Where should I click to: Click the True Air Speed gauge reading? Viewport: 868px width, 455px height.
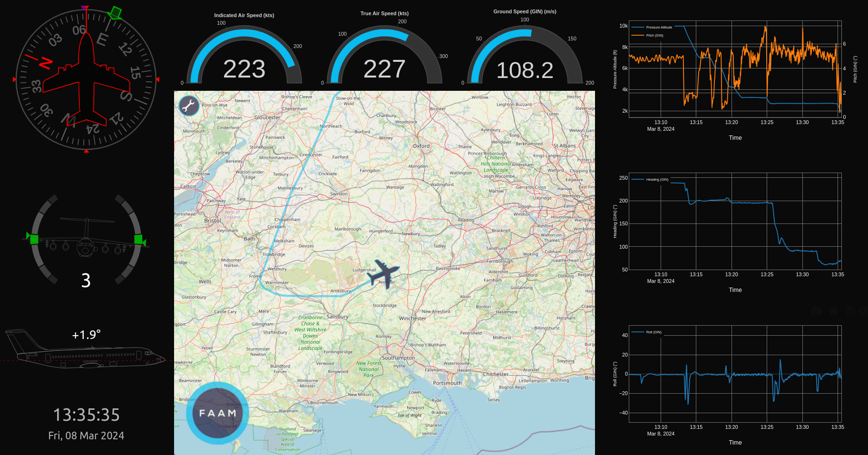(384, 69)
